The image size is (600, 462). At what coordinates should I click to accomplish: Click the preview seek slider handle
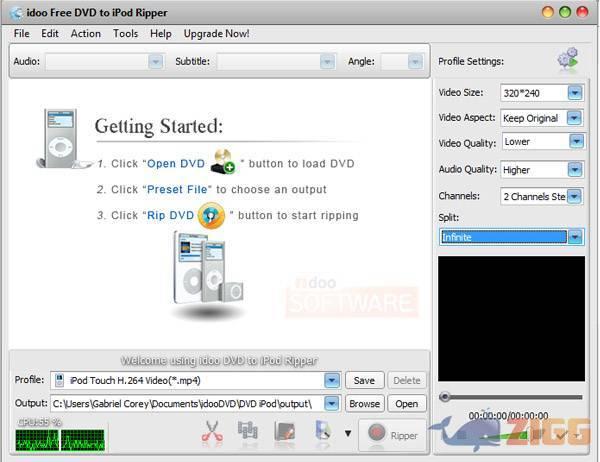pos(444,397)
